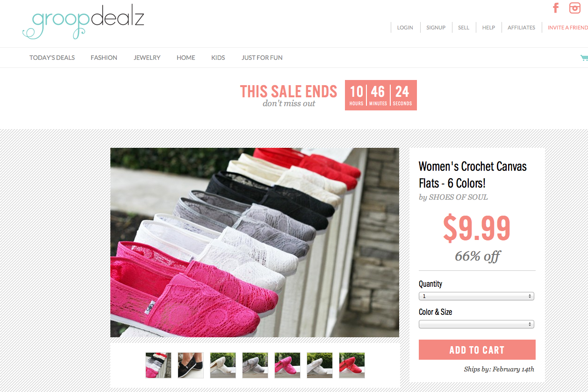Viewport: 588px width, 392px height.
Task: Go to the Fashion category
Action: pyautogui.click(x=104, y=58)
